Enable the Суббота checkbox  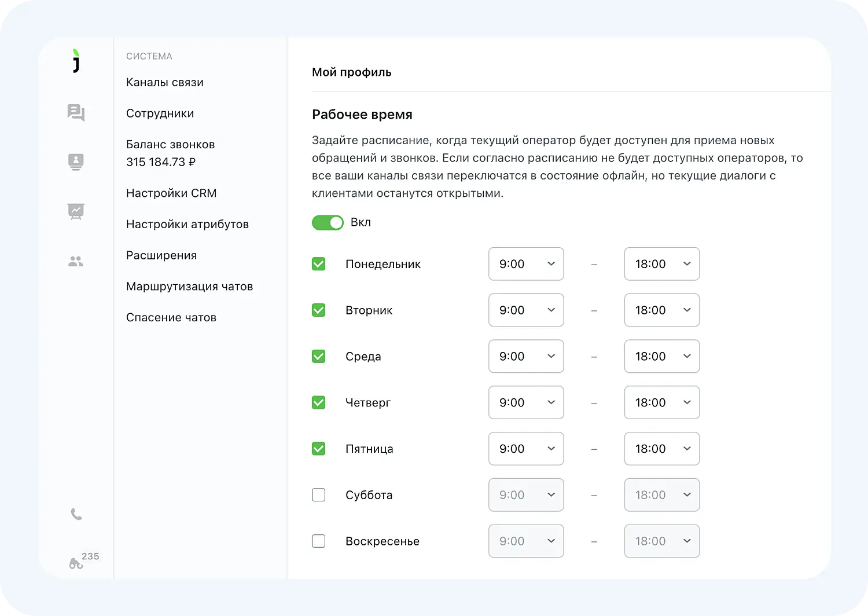[319, 495]
